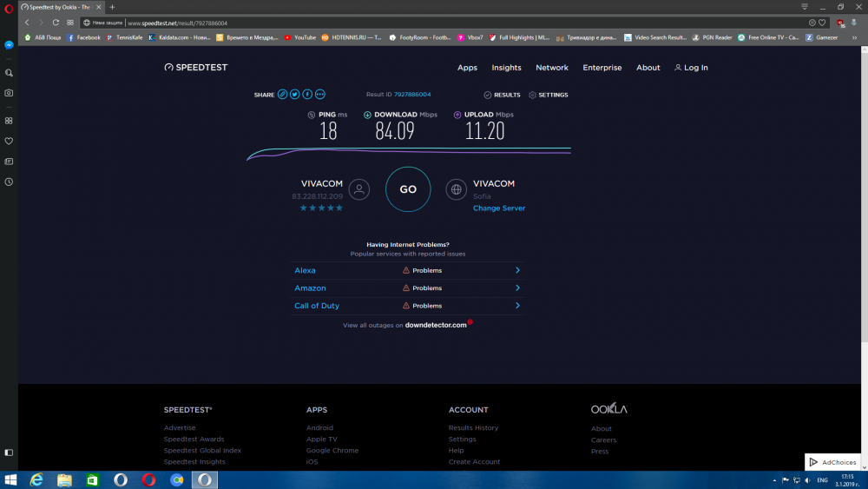The width and height of the screenshot is (868, 489).
Task: Open the RESULTS page
Action: (502, 95)
